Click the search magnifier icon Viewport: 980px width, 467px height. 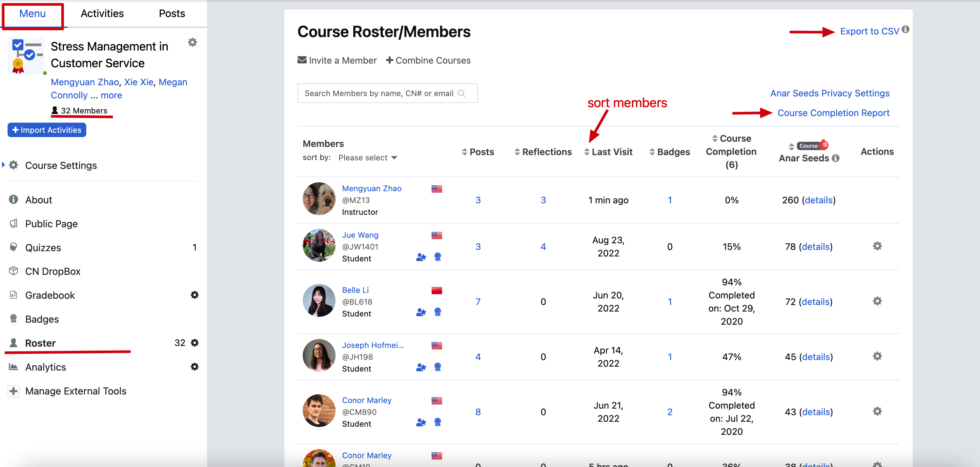pos(461,93)
